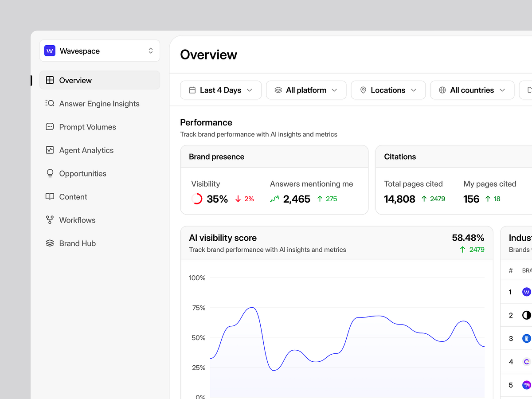Click the stacked layers icon in platform filter
The image size is (532, 399).
278,90
